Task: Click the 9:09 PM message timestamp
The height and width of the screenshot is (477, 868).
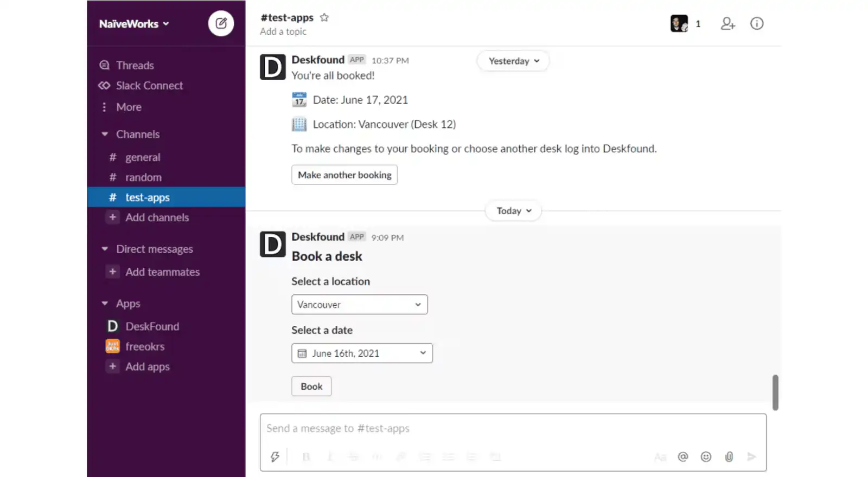Action: pyautogui.click(x=387, y=237)
